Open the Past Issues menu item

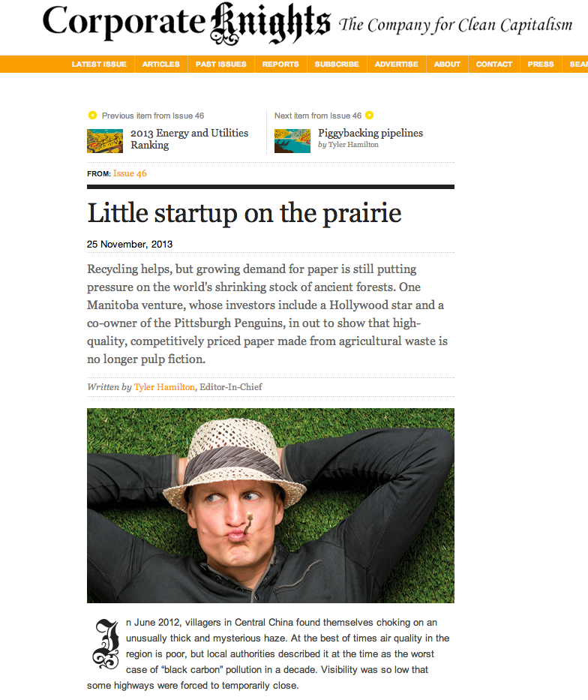tap(221, 65)
